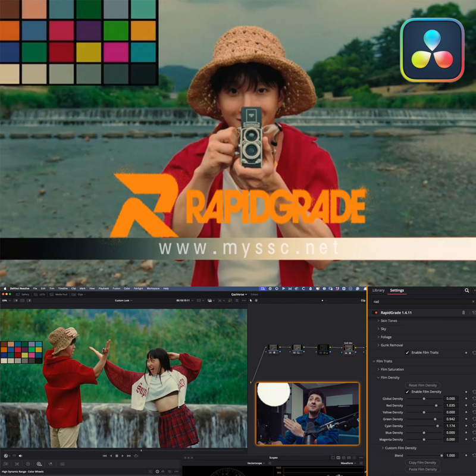Viewport: 476px width, 476px height.
Task: Click the Reset Film Density button
Action: click(x=422, y=385)
